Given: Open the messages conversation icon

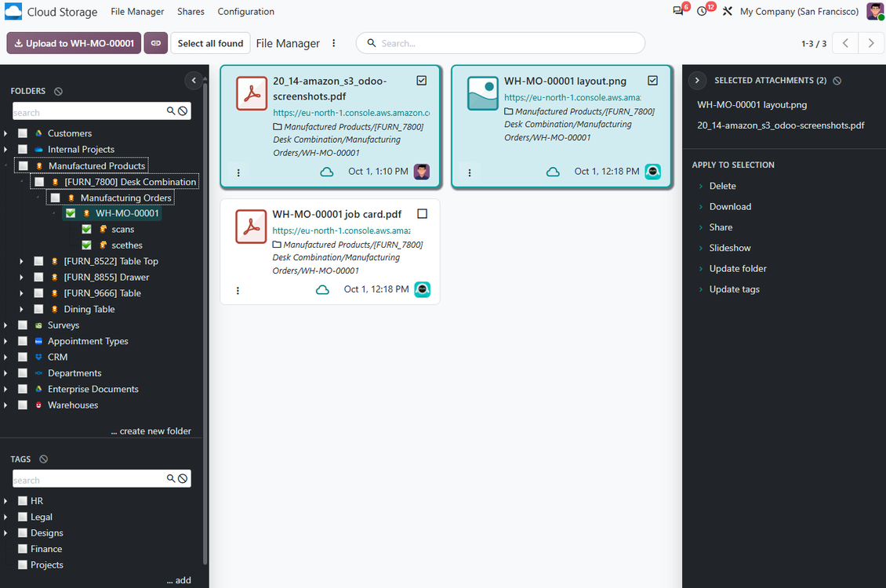Looking at the screenshot, I should click(x=677, y=11).
